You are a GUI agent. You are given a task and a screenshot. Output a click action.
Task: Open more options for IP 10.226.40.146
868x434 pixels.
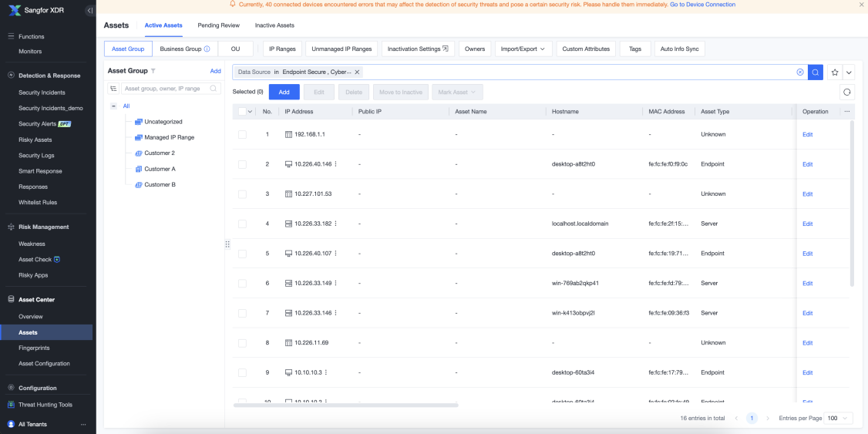pyautogui.click(x=335, y=164)
